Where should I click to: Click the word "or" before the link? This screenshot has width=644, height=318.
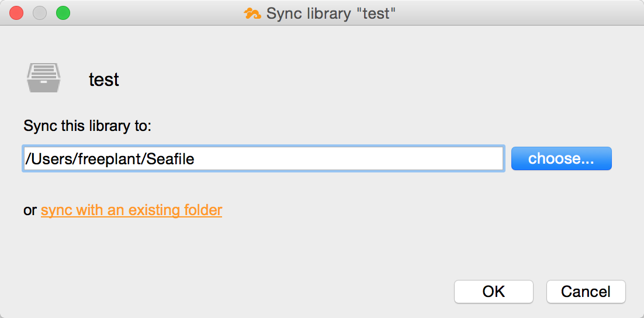click(30, 211)
